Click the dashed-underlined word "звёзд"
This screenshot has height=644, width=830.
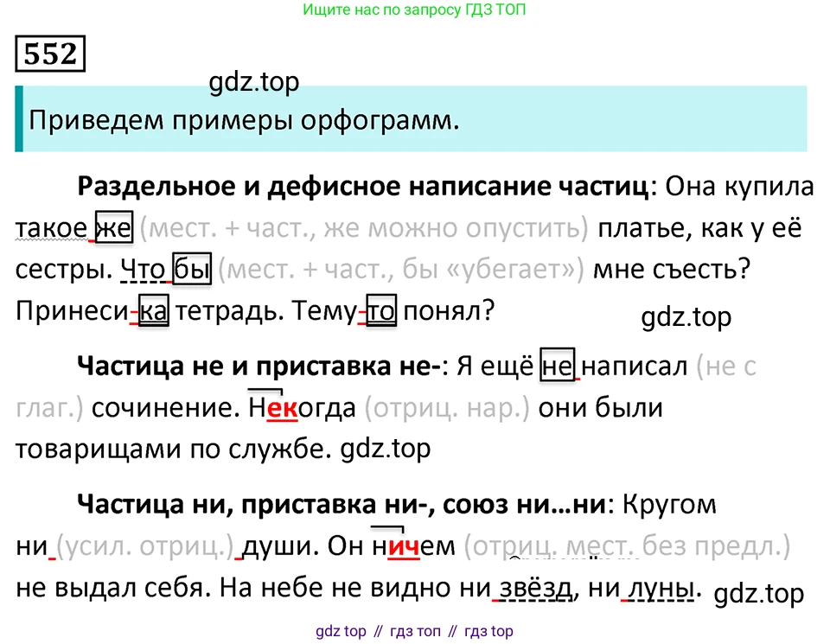click(x=532, y=589)
